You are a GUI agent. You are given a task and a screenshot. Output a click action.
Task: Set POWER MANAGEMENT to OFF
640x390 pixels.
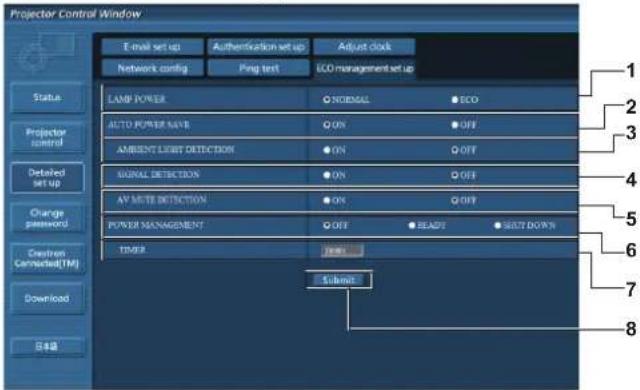pos(327,225)
